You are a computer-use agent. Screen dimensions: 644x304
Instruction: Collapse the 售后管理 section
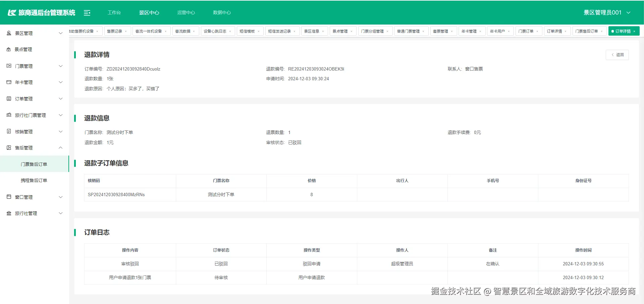(61, 147)
